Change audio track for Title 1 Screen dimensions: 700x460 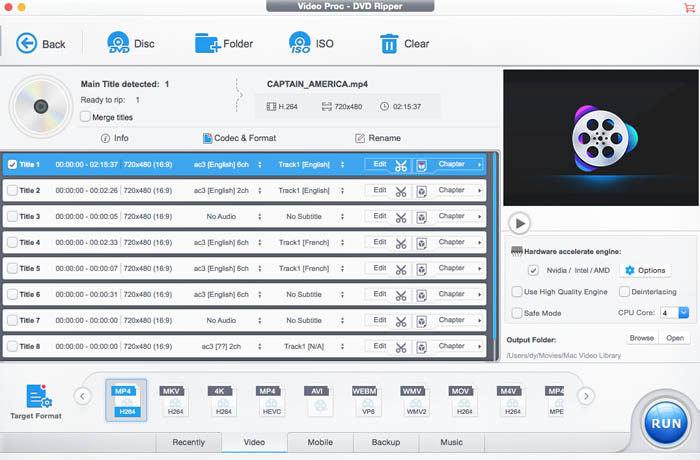click(260, 164)
